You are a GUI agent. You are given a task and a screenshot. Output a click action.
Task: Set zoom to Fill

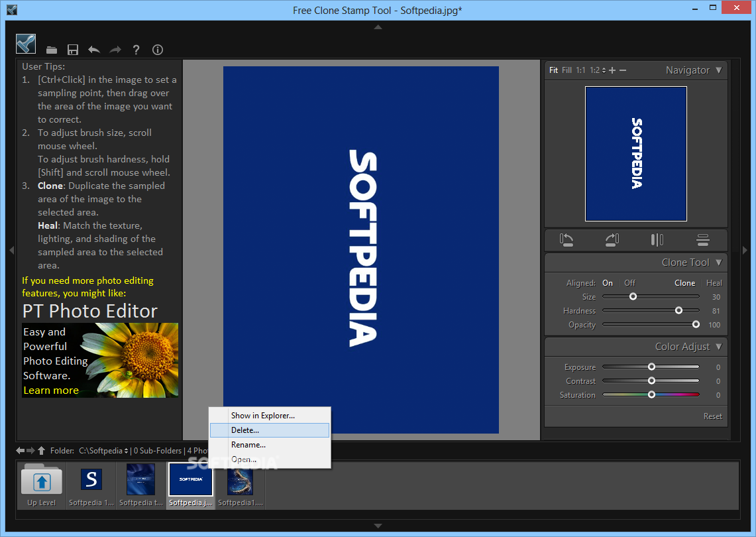pyautogui.click(x=567, y=70)
